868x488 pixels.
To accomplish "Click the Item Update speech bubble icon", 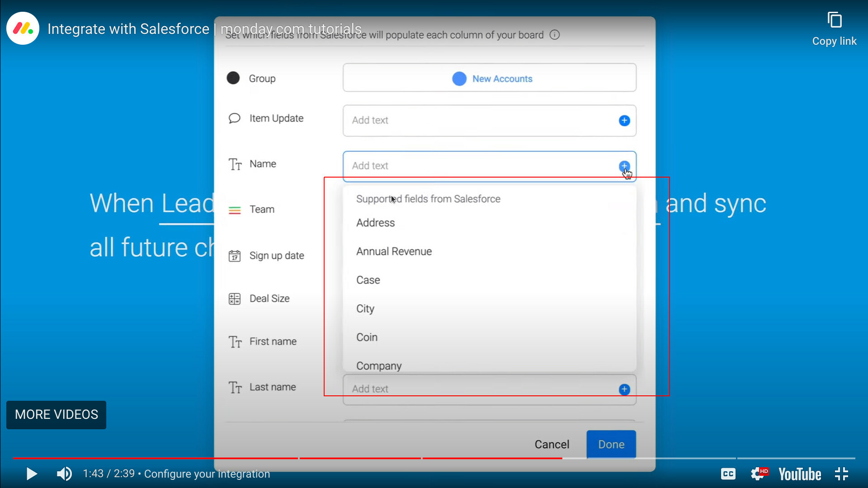I will coord(234,118).
